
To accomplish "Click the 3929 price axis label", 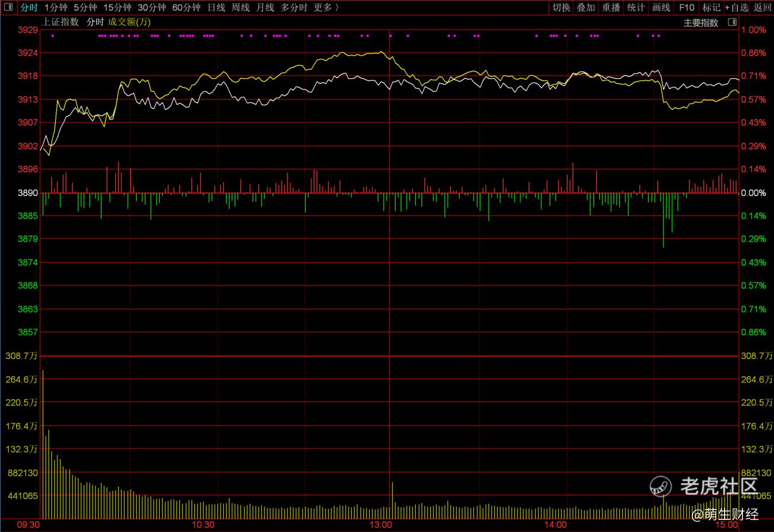I will [x=28, y=30].
